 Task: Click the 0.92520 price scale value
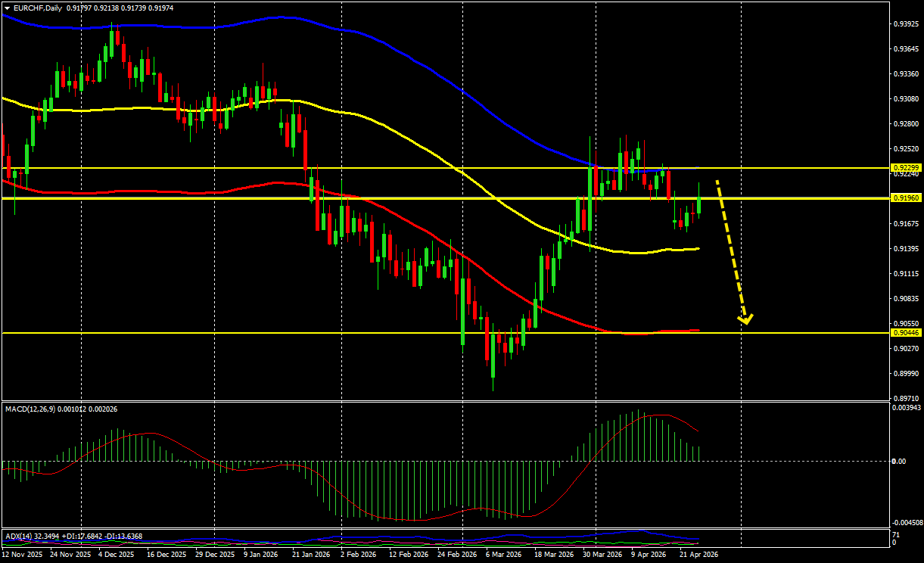(905, 149)
